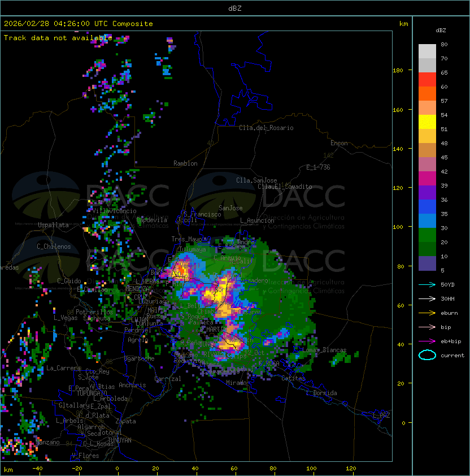Click the 'current' legend label
The width and height of the screenshot is (470, 476).
click(x=452, y=356)
